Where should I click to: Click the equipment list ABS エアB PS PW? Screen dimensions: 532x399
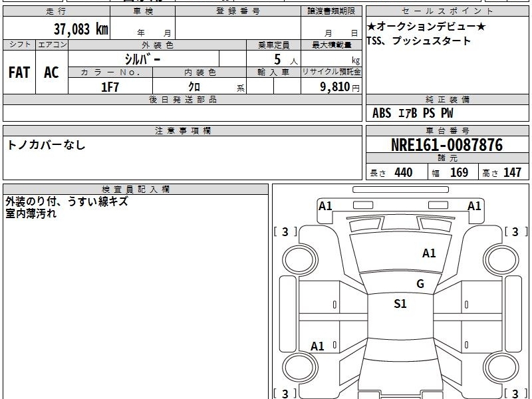pyautogui.click(x=412, y=113)
